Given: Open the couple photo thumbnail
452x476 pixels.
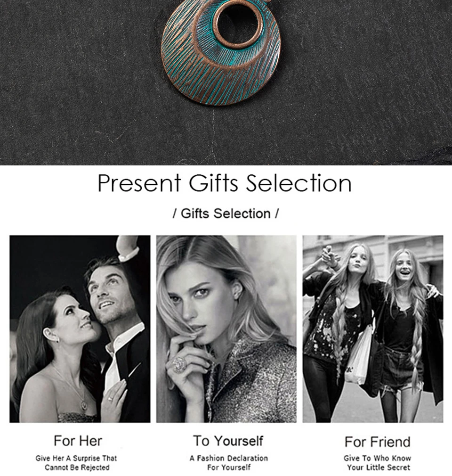Looking at the screenshot, I should [80, 329].
